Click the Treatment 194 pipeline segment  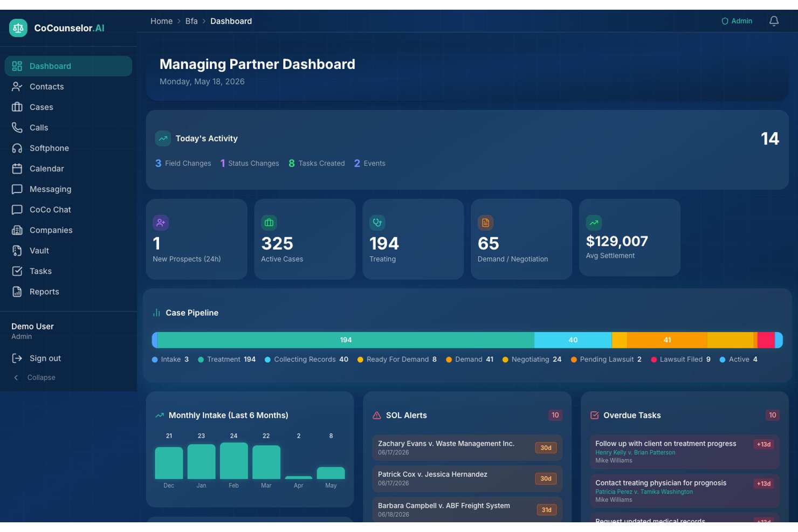pyautogui.click(x=346, y=340)
